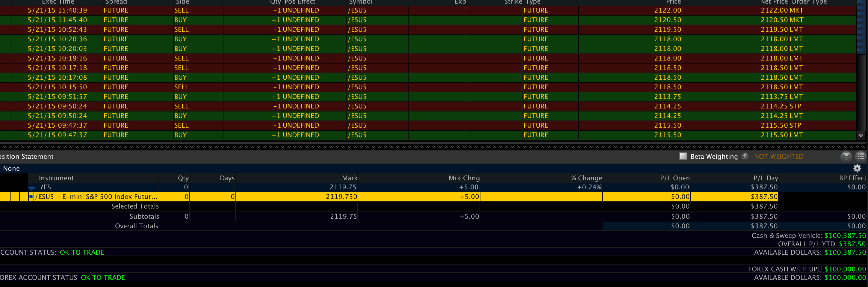Click the 5/21/15 11:45:40 trade time
Viewport: 868px width, 287px height.
(x=57, y=20)
